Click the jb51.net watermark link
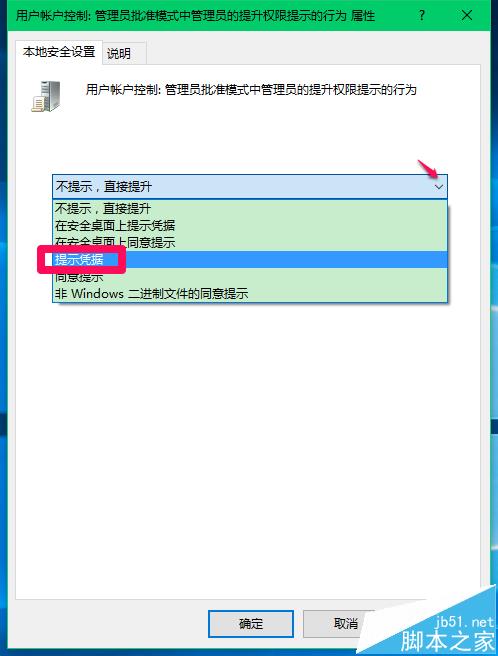 point(464,622)
